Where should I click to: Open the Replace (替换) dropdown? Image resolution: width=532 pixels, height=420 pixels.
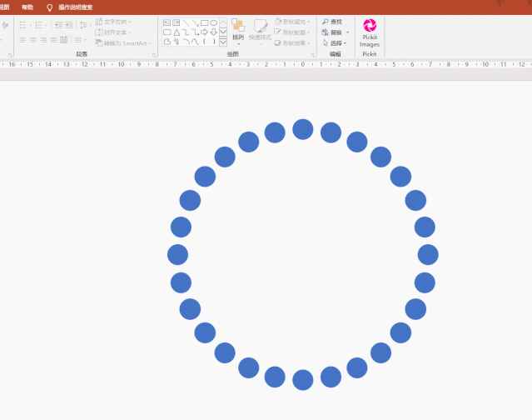336,32
